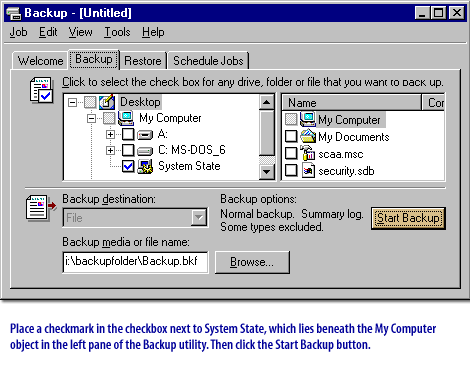Open the Schedule Jobs tab
This screenshot has width=470, height=385.
tap(208, 61)
